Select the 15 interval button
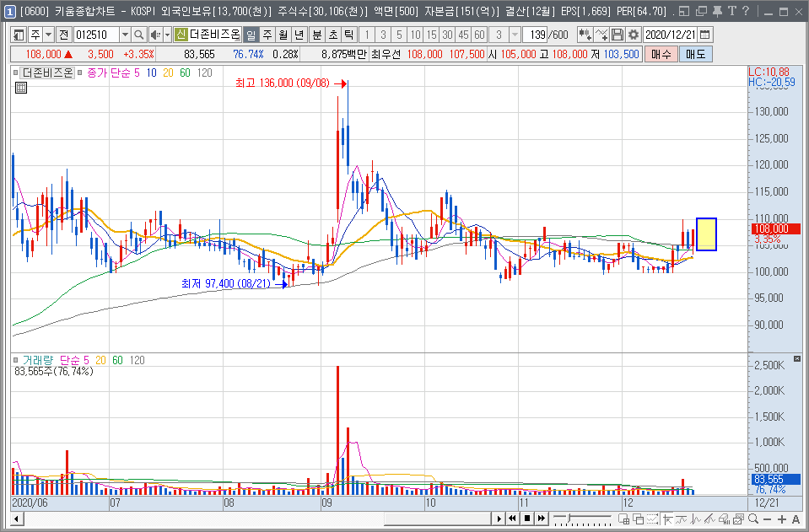809x532 pixels. coord(431,35)
